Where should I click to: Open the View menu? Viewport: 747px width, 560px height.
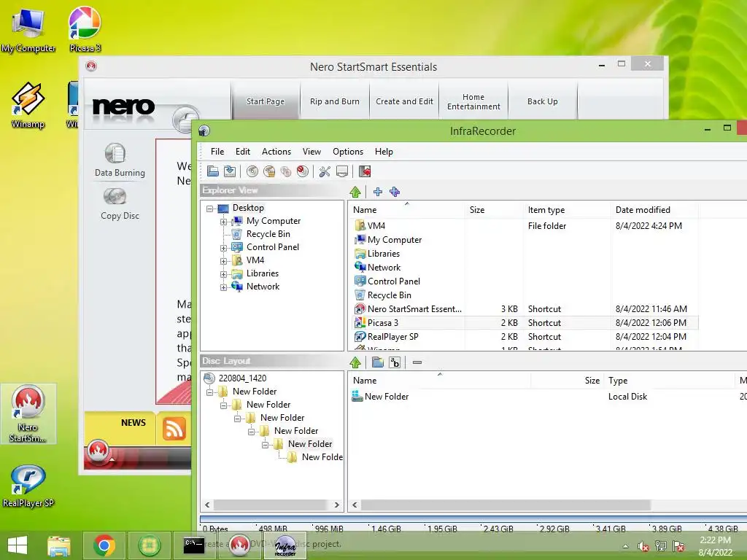click(311, 152)
